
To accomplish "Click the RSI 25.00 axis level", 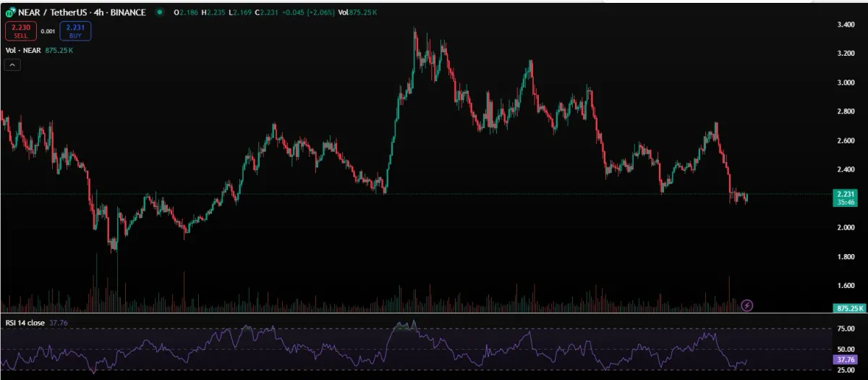I will point(846,371).
